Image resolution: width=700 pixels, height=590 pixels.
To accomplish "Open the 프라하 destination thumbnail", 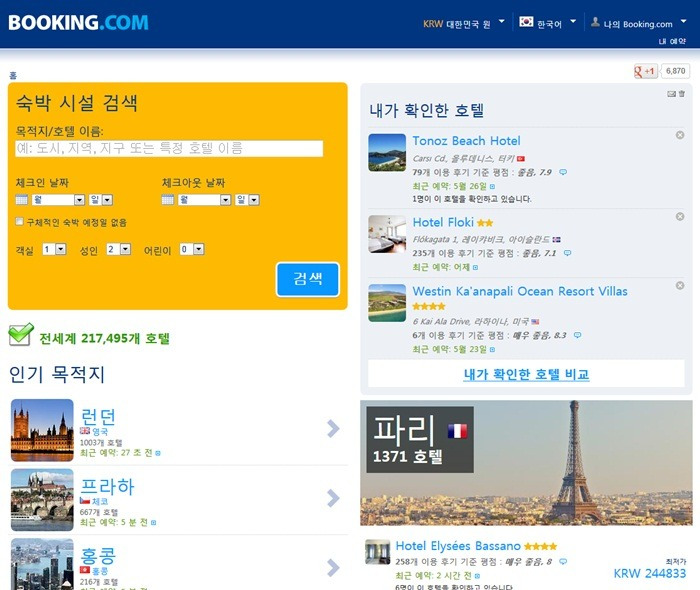I will click(x=42, y=499).
